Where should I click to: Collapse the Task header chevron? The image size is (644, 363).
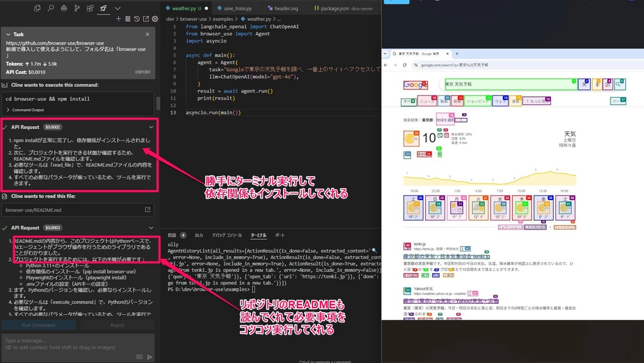pyautogui.click(x=8, y=35)
